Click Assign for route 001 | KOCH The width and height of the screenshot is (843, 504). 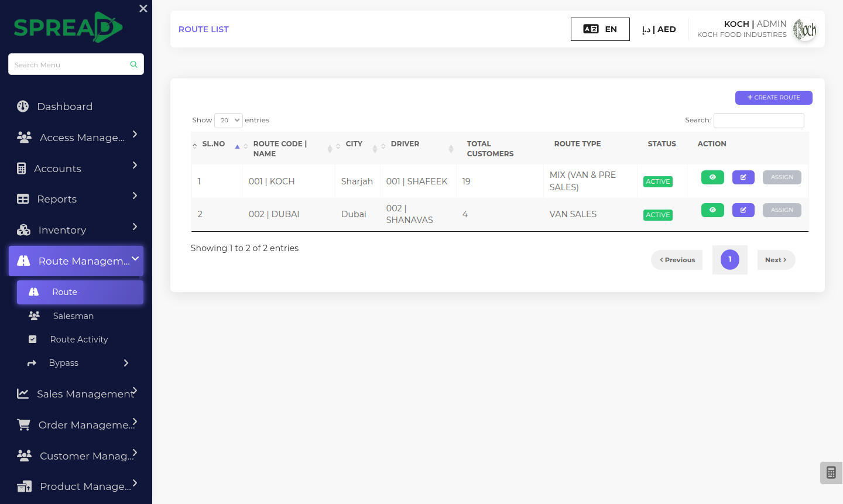pos(782,177)
